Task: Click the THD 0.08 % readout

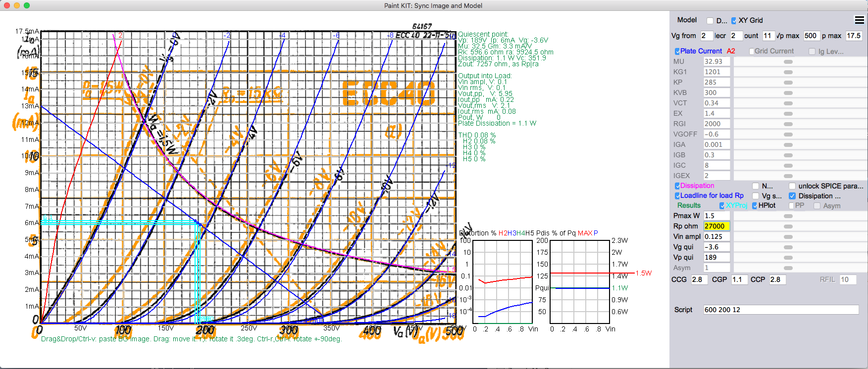Action: pos(477,135)
